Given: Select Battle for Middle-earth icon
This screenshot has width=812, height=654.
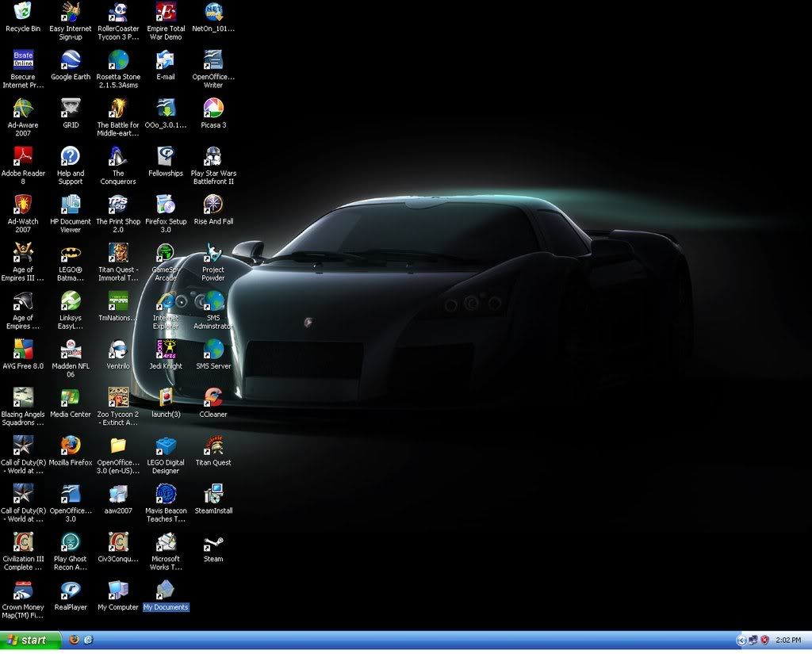Looking at the screenshot, I should pyautogui.click(x=118, y=109).
